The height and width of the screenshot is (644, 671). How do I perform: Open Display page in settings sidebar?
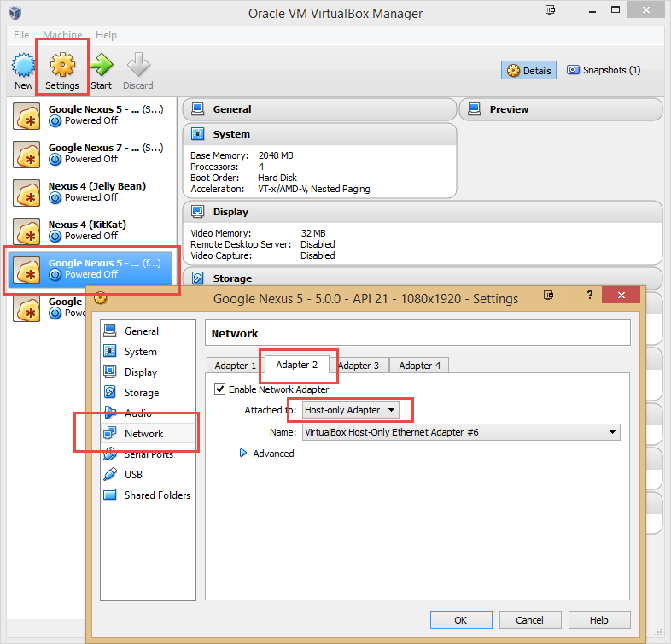pos(149,372)
